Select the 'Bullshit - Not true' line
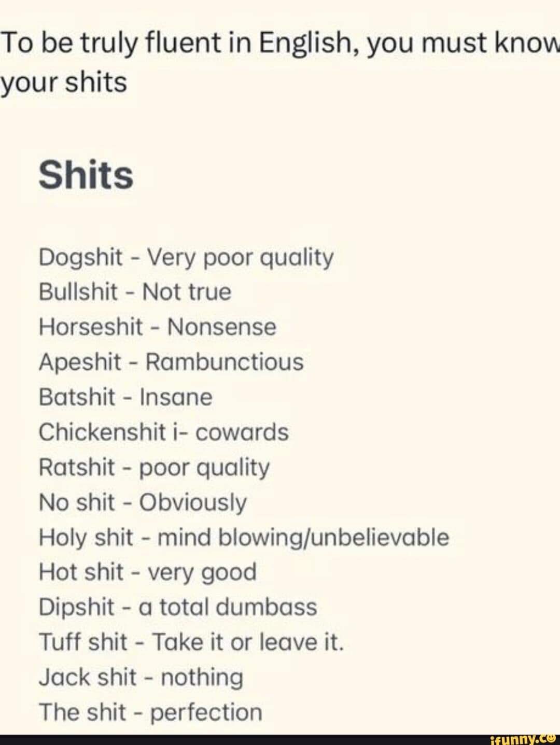Screen dimensions: 560x745 click(135, 292)
